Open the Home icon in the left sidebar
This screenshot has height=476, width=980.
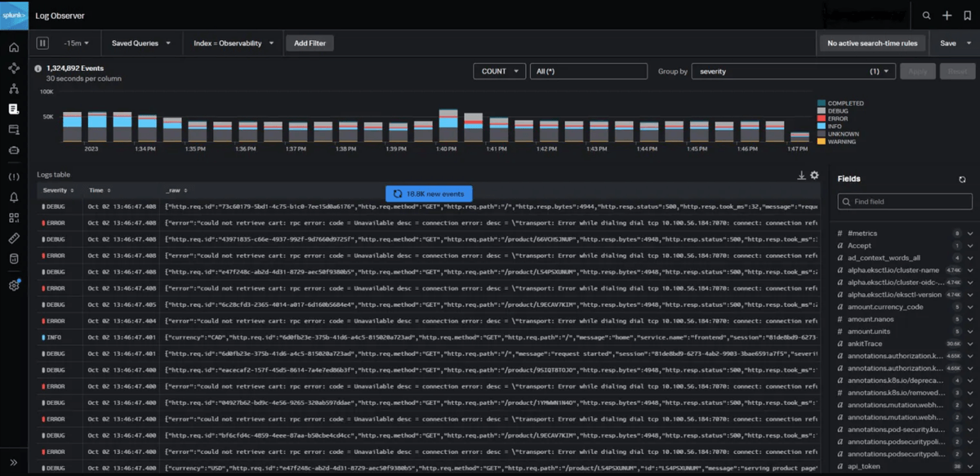(x=14, y=47)
